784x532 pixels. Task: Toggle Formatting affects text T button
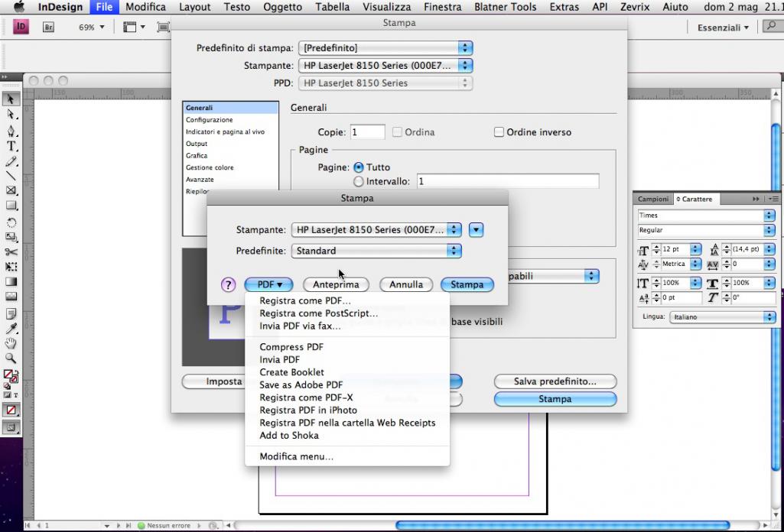15,394
